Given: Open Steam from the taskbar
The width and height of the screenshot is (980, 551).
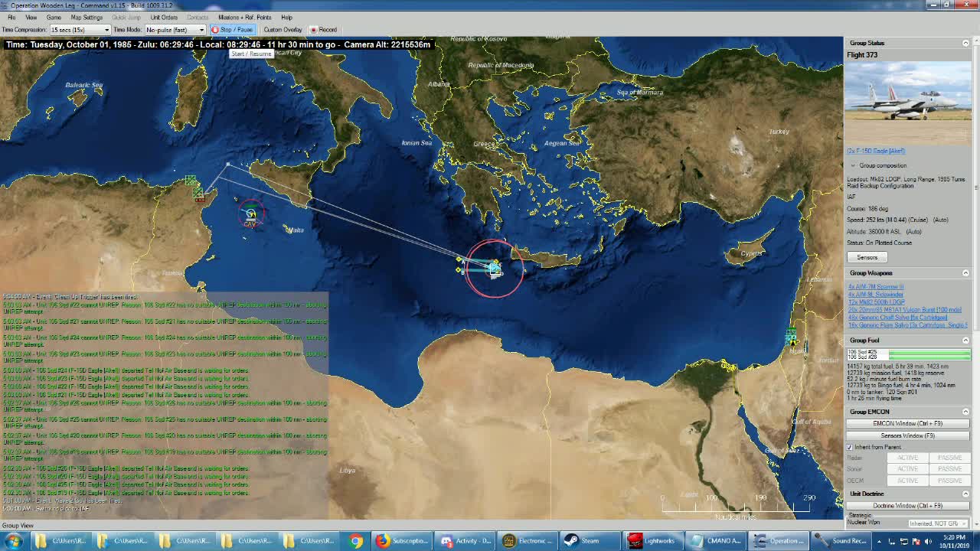Looking at the screenshot, I should point(590,541).
